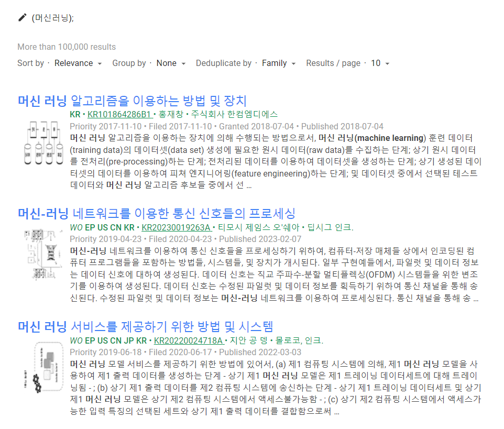Open result titled 머신-러닝 네트워크를 이용한 통신 신호들의 프로세싱
The image size is (504, 429).
[x=157, y=213]
